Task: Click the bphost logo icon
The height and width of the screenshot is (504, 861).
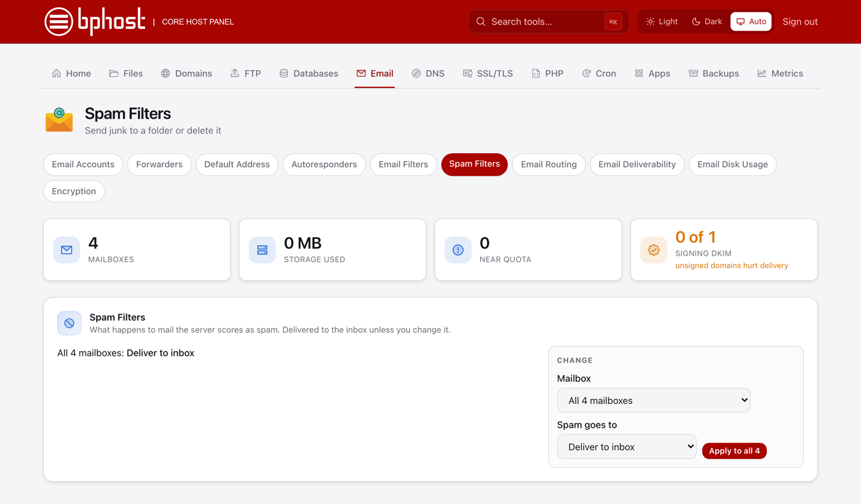Action: point(59,22)
